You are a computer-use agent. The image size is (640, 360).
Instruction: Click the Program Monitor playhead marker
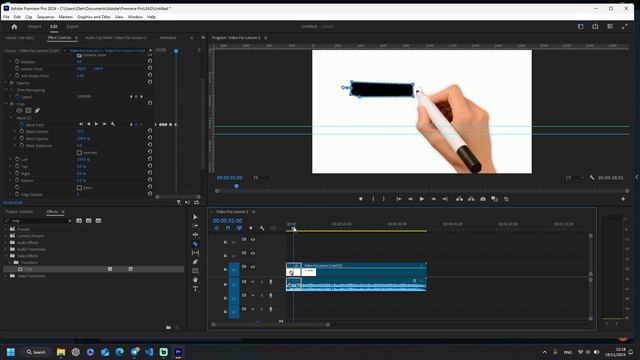pos(236,186)
